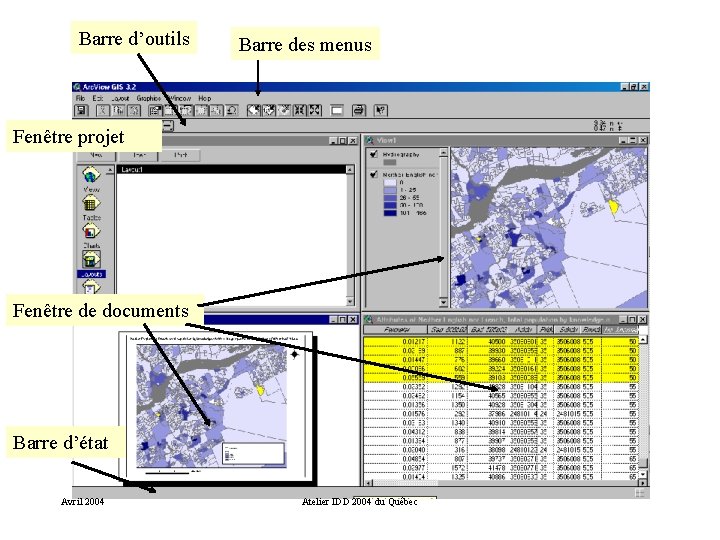This screenshot has width=720, height=540.
Task: Click the yellow polygon on View1 map
Action: point(613,206)
